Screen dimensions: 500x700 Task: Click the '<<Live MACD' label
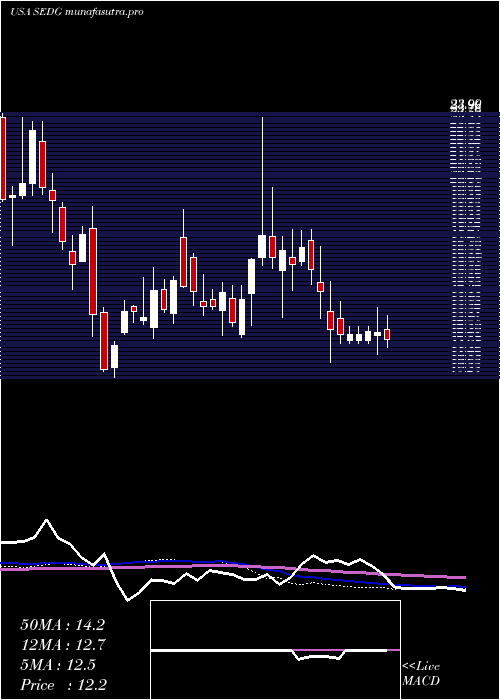point(421,674)
